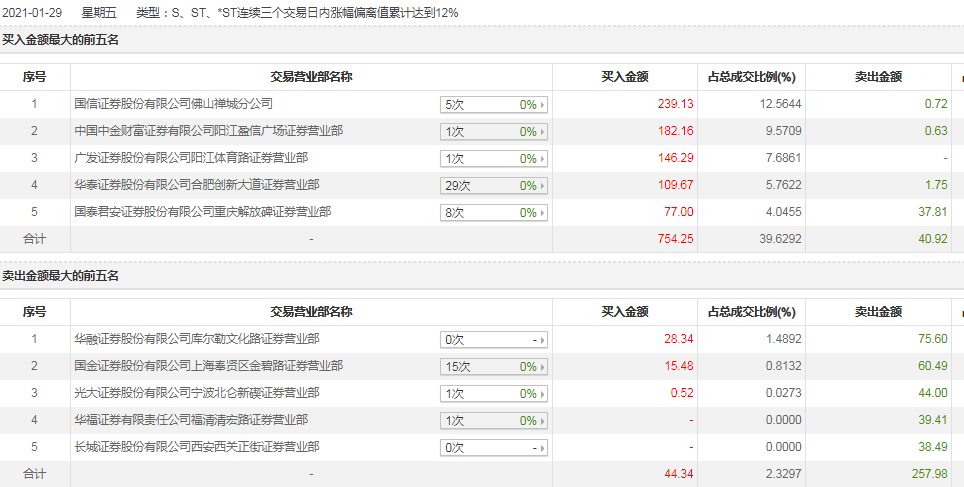Click sell amount 39.41 cell
This screenshot has height=487, width=964.
point(933,420)
